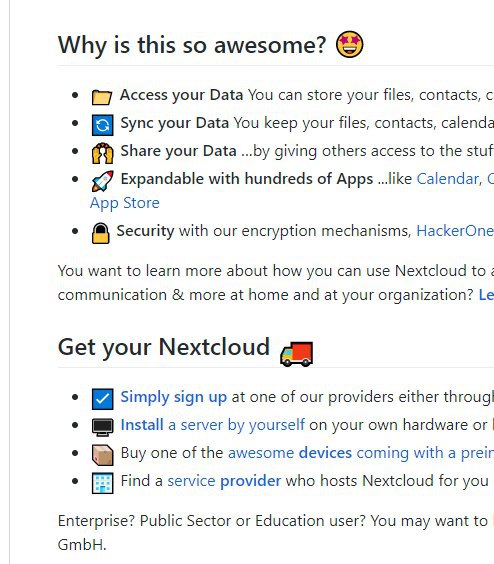The image size is (494, 564).
Task: Follow the HackerOne link
Action: coord(455,231)
